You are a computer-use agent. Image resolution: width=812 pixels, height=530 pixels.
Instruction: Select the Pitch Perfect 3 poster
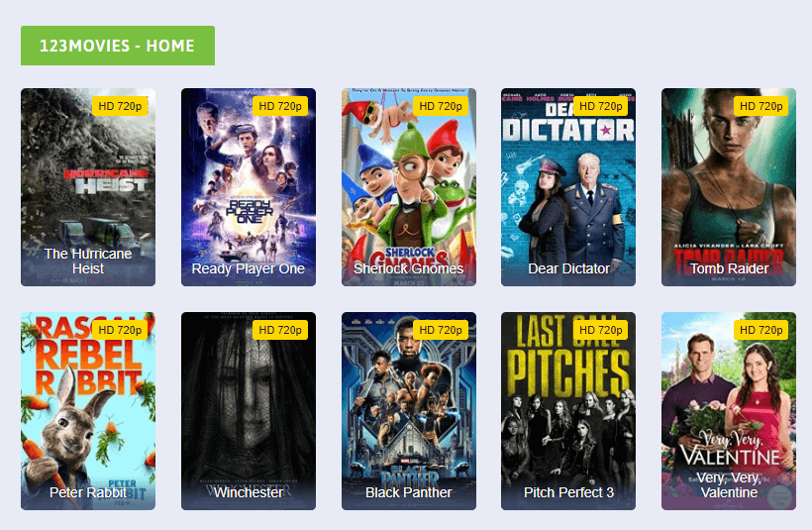click(568, 411)
